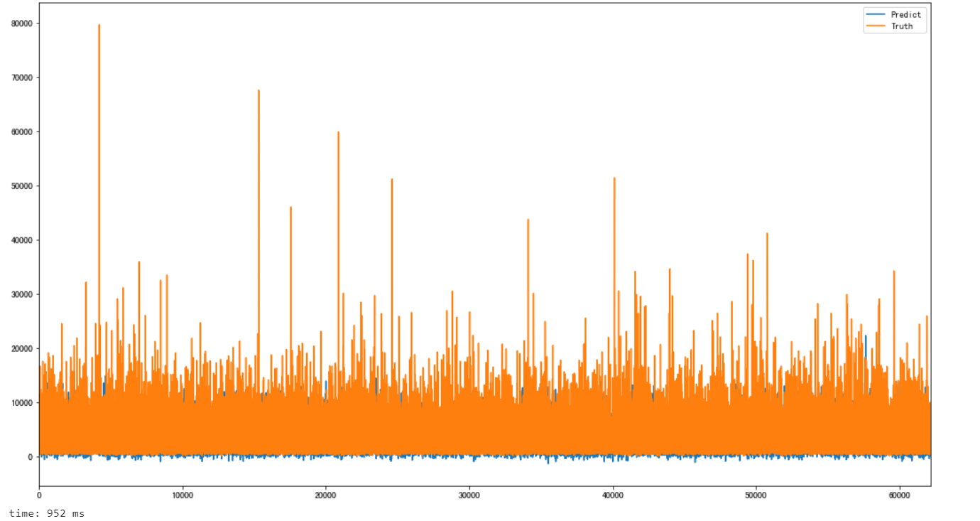Click the x-axis tick label 10000
The width and height of the screenshot is (980, 521).
183,495
